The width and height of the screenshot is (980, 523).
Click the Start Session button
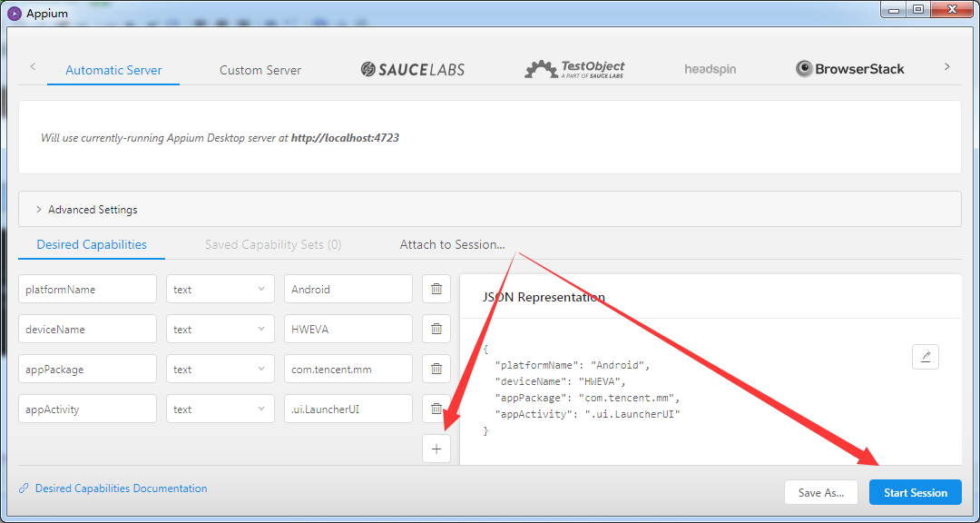(x=915, y=492)
